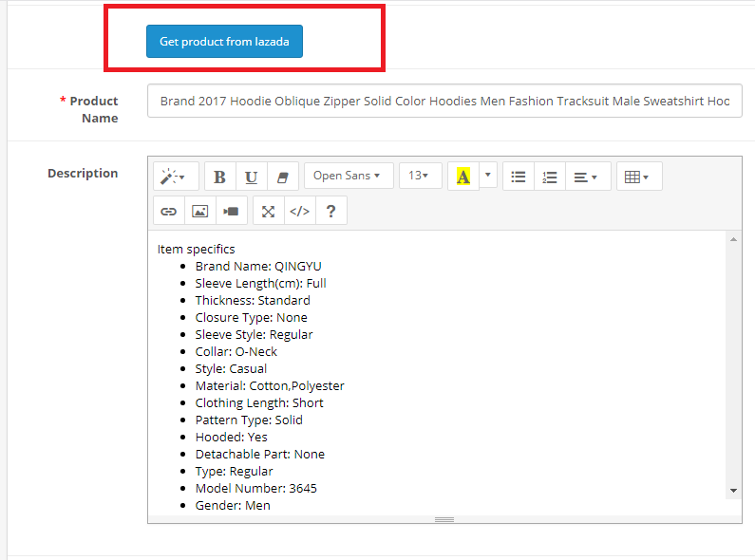Click the 'Clothing Length: Short' list item
Screen dimensions: 755x560
pos(259,402)
